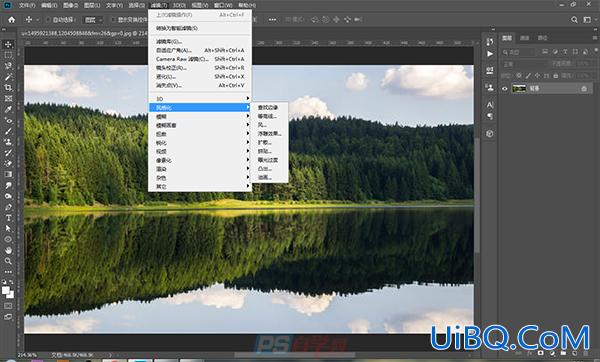Select the Ellipse shape tool

point(8,239)
